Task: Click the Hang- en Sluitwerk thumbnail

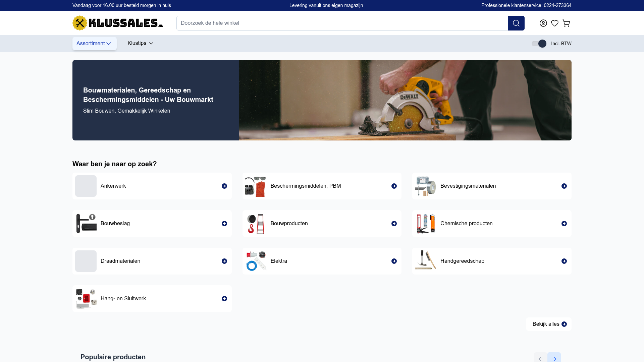Action: pos(86,299)
